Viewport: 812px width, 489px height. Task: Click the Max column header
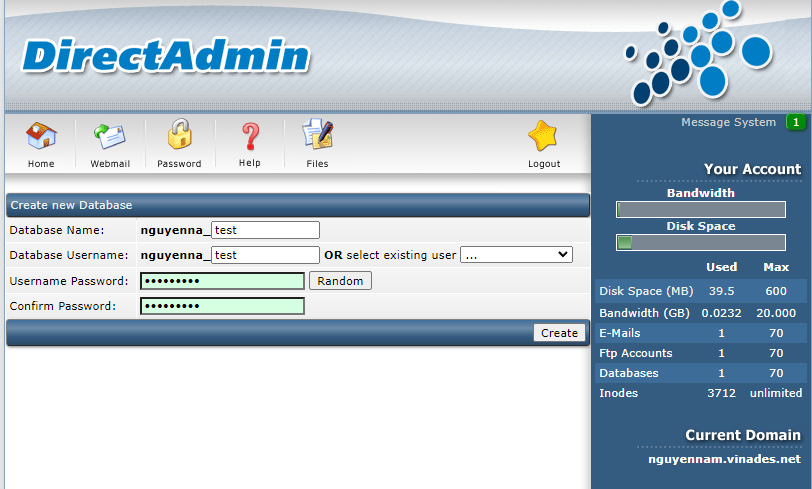point(776,267)
